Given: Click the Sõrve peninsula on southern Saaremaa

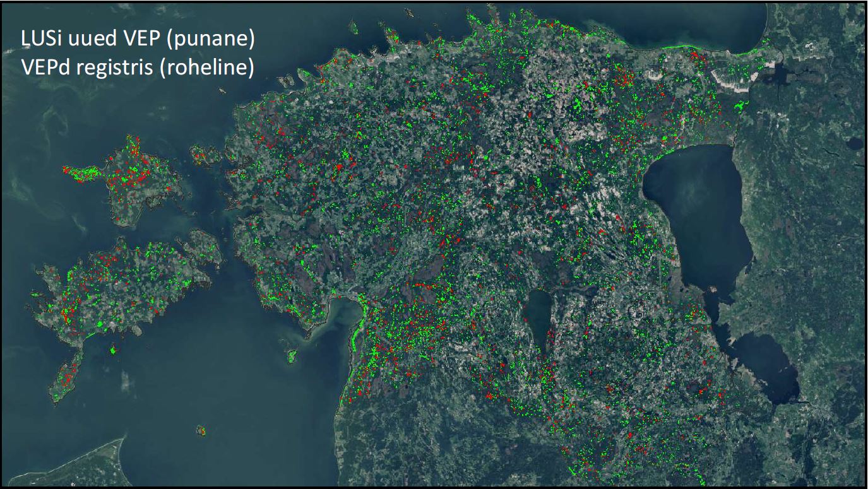Looking at the screenshot, I should 68,377.
